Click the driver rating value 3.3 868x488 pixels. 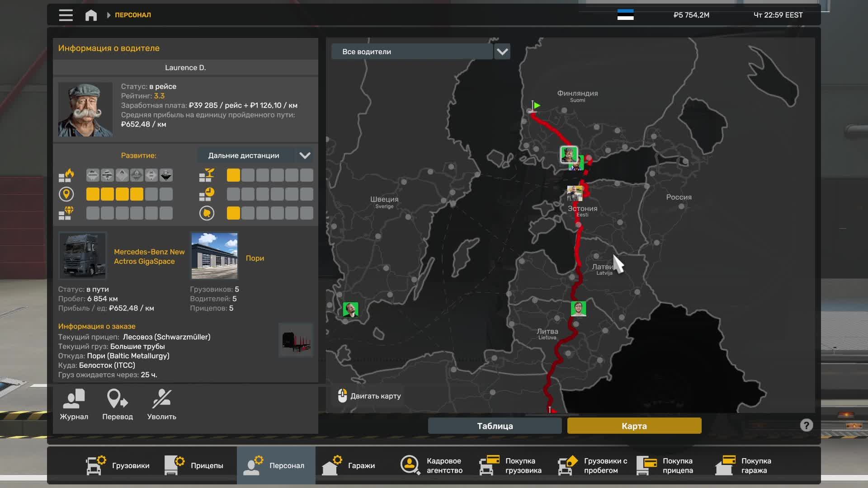click(x=159, y=96)
